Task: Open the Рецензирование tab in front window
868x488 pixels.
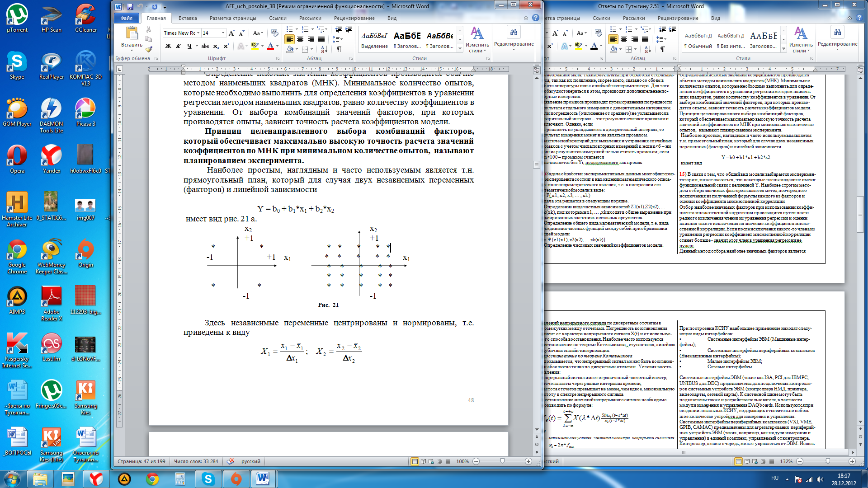Action: click(354, 18)
